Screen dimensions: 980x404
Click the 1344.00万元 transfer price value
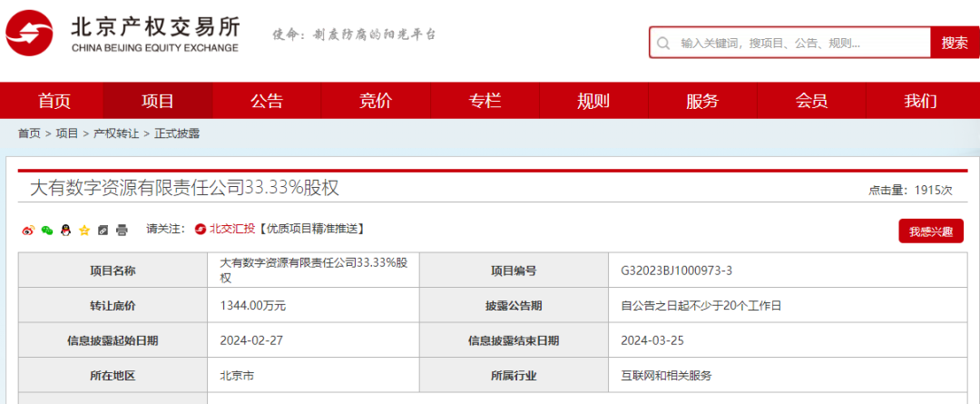click(x=252, y=306)
